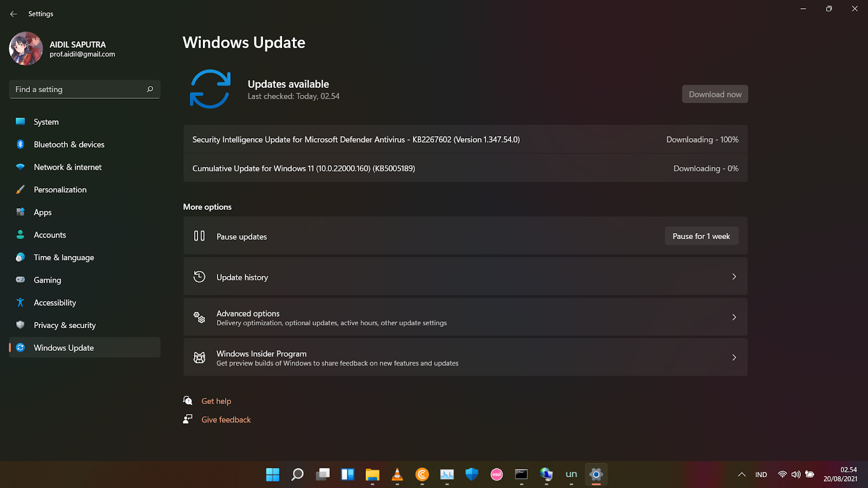Select the Security Intelligence Update KB2267602 row
This screenshot has height=488, width=868.
(465, 139)
